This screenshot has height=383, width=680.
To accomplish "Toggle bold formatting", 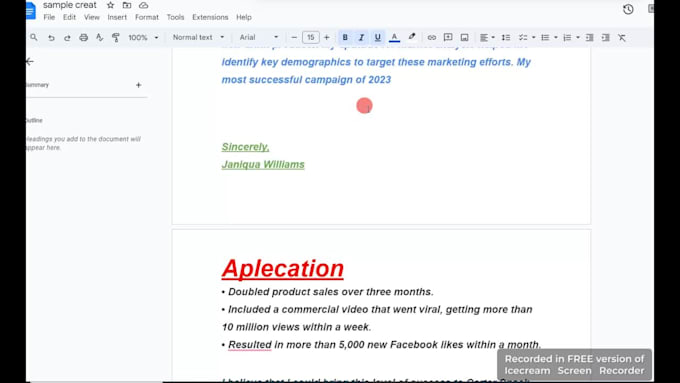I will click(x=345, y=37).
